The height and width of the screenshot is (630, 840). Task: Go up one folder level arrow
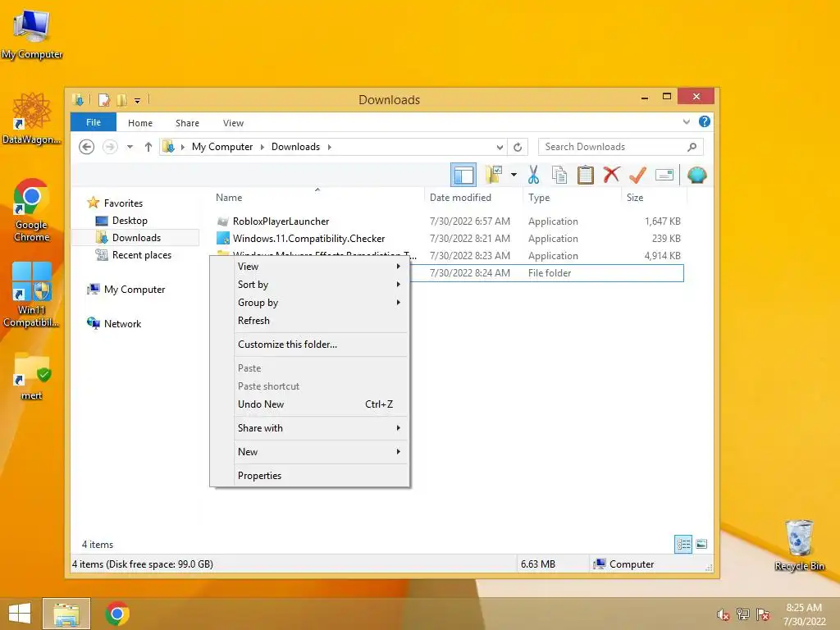148,147
